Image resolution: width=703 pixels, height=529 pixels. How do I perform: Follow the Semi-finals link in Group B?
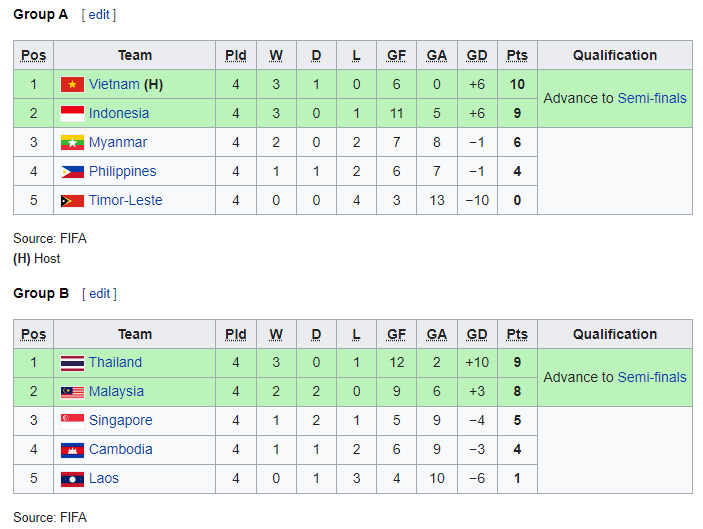pos(652,377)
